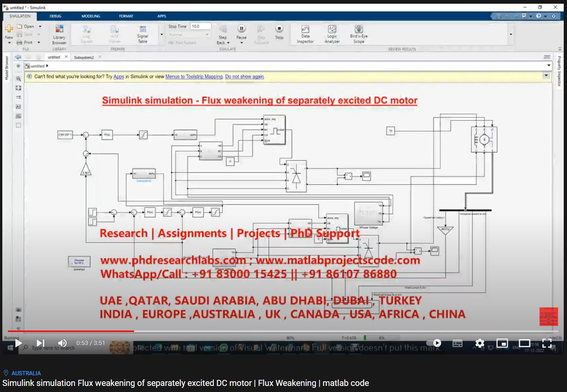The image size is (567, 392).
Task: Open the FORMAT ribbon tab
Action: [126, 16]
